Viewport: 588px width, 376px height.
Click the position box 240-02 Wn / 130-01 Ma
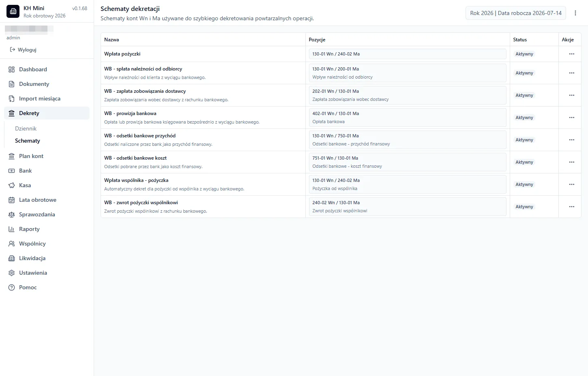pos(408,207)
